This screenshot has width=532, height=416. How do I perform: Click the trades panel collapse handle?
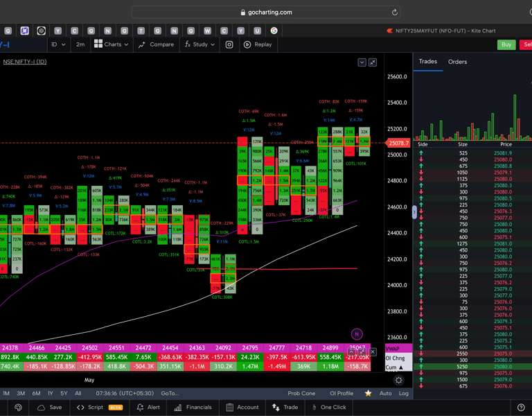click(x=414, y=212)
